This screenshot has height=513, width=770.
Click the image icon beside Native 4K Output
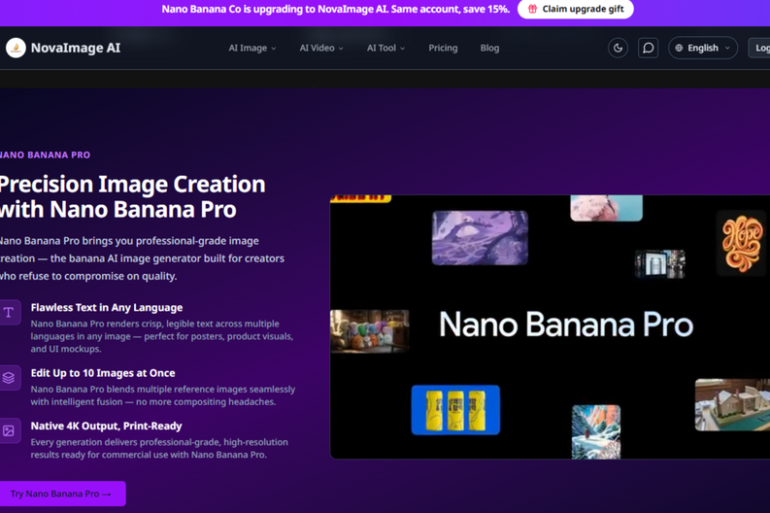pyautogui.click(x=8, y=431)
